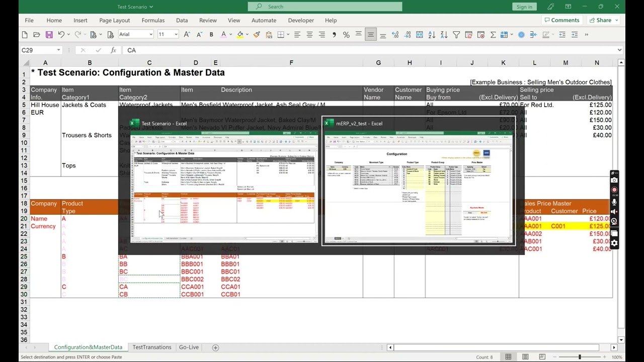Image resolution: width=644 pixels, height=362 pixels.
Task: Select the mERP_v2_test - Excel window thumbnail
Action: point(419,181)
